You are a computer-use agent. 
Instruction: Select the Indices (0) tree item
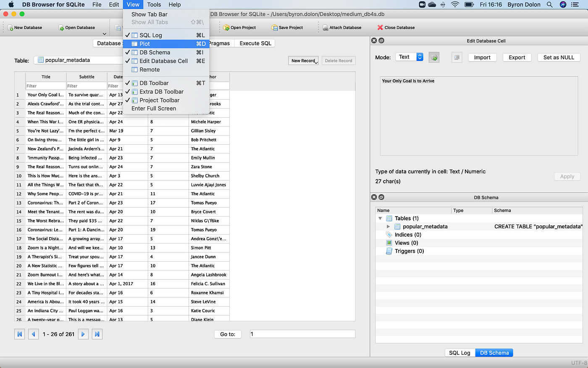point(408,235)
